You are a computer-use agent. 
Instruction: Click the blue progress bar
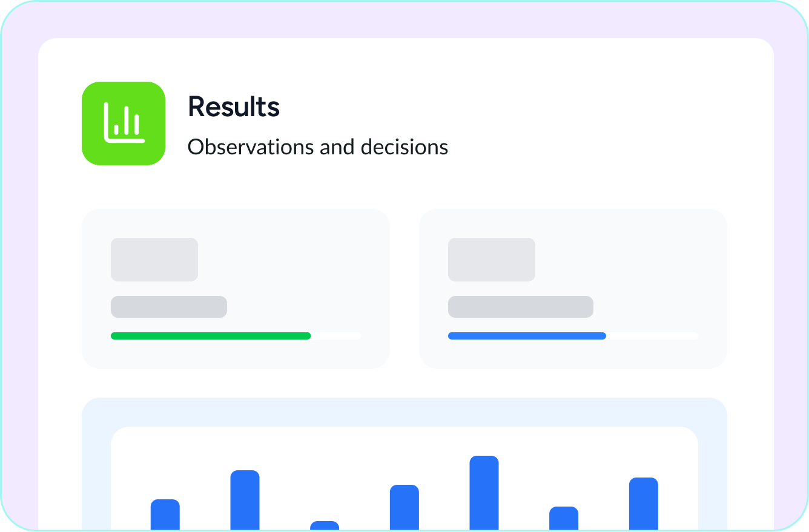click(527, 336)
